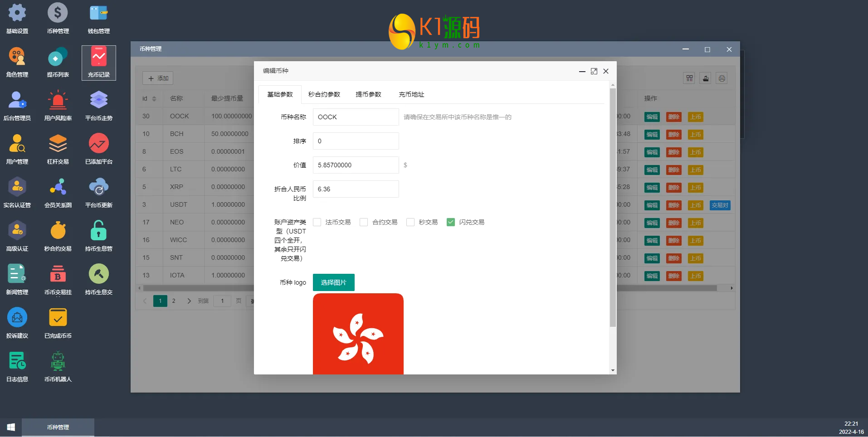
Task: Sort the table by the id column arrows
Action: click(154, 98)
